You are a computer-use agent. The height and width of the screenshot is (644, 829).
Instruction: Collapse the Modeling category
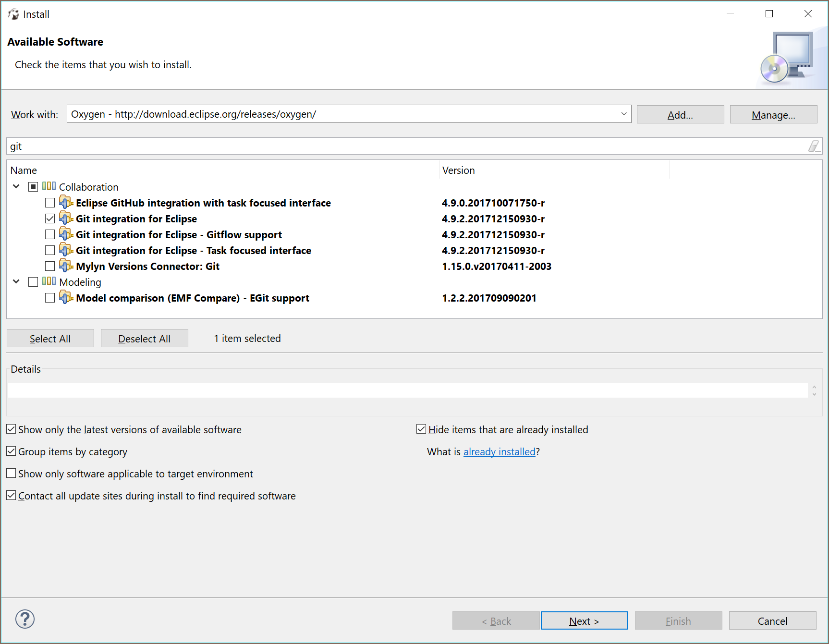coord(16,281)
